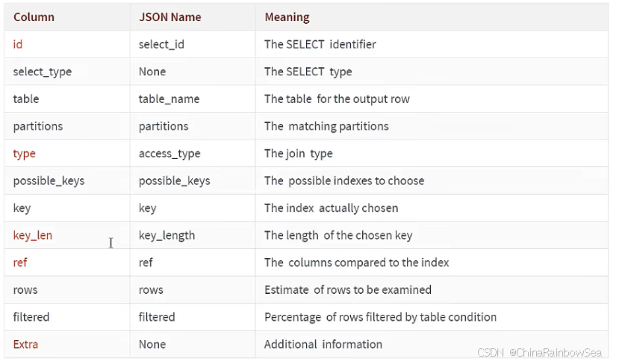Image resolution: width=622 pixels, height=364 pixels.
Task: Select 'Estimate of rows to be examined' text
Action: 347,289
